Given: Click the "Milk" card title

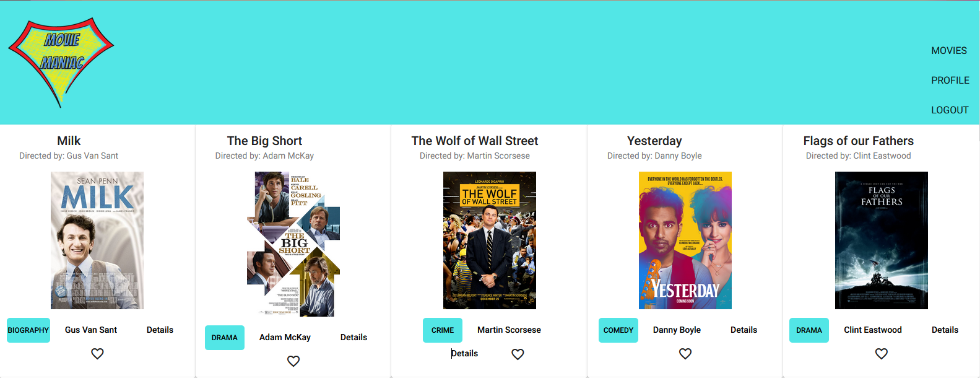Looking at the screenshot, I should pos(69,141).
